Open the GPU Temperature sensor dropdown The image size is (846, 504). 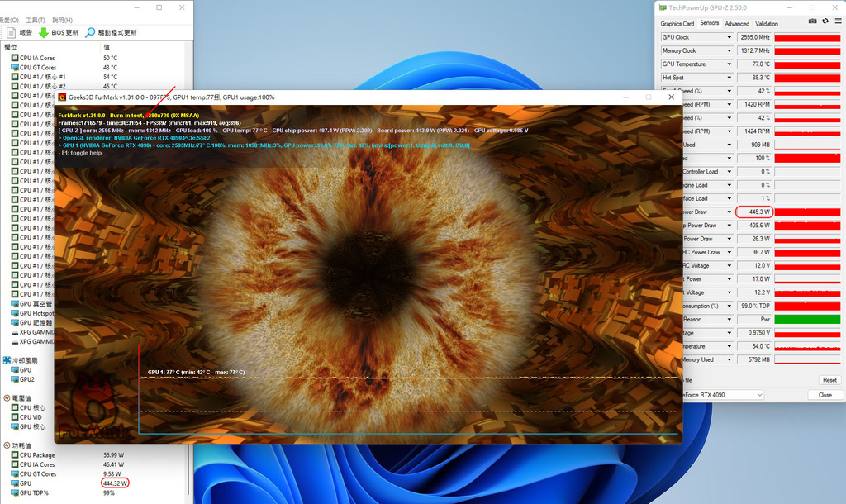[729, 64]
